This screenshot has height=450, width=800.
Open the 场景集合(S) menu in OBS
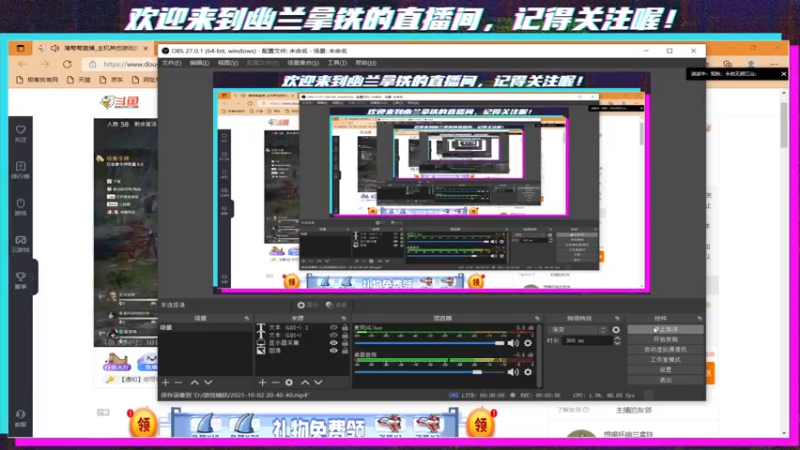pyautogui.click(x=303, y=63)
